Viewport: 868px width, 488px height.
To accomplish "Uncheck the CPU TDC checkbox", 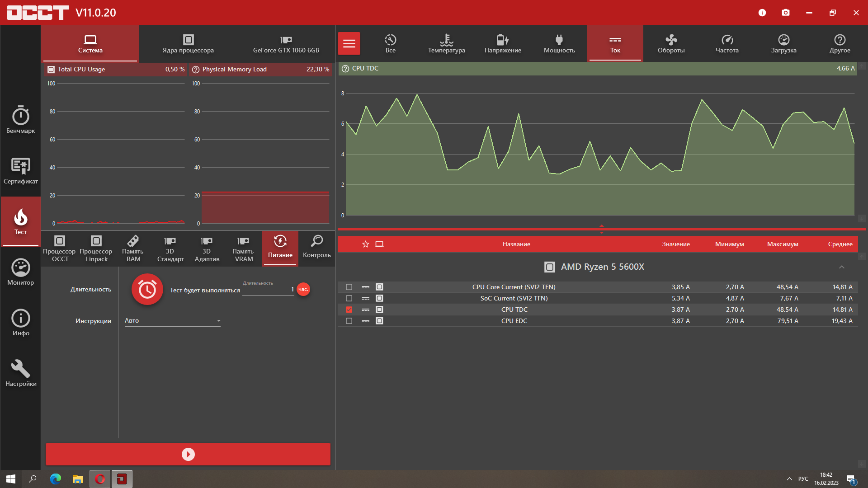I will 349,310.
